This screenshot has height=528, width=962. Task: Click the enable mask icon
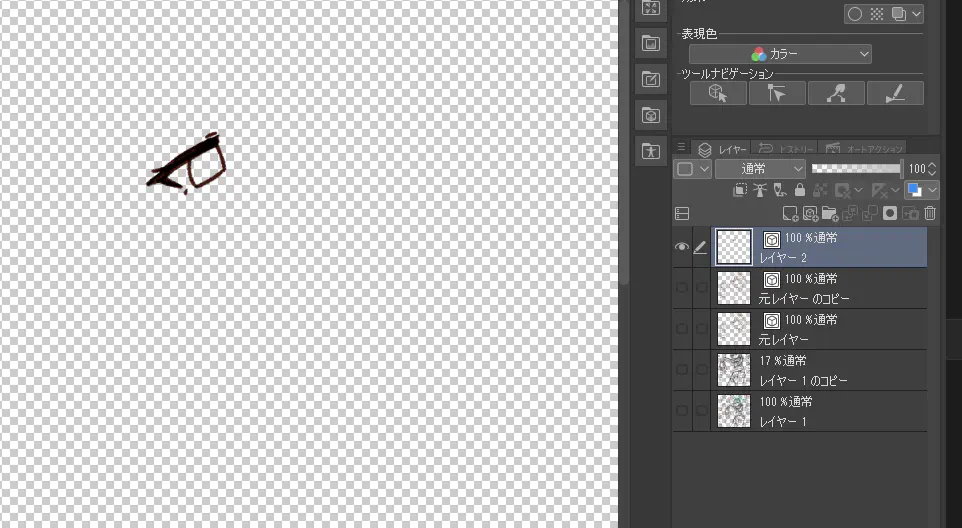pos(842,191)
